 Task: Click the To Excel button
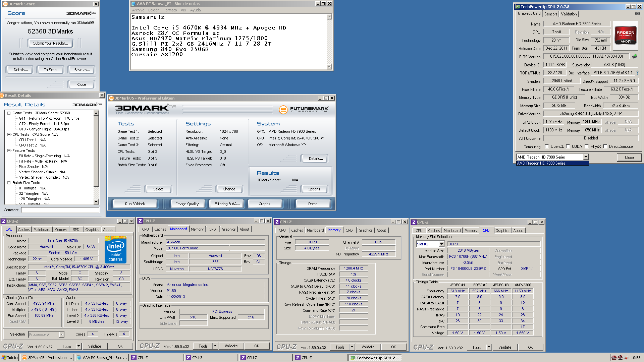tap(51, 70)
